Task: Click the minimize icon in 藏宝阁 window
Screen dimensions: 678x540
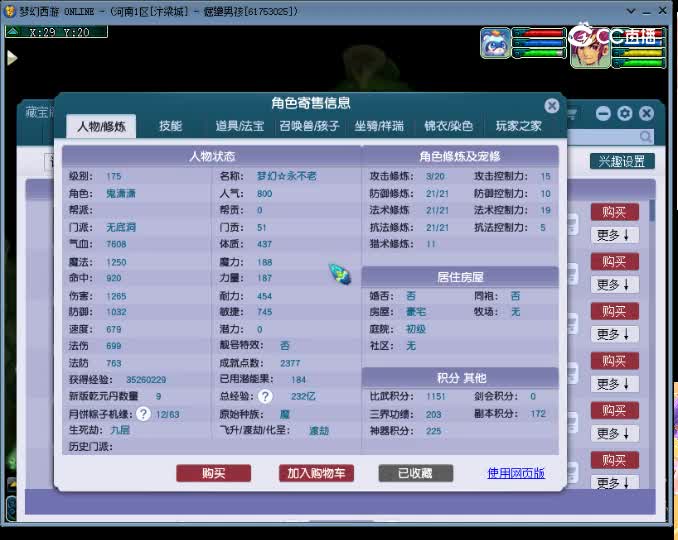Action: [603, 113]
